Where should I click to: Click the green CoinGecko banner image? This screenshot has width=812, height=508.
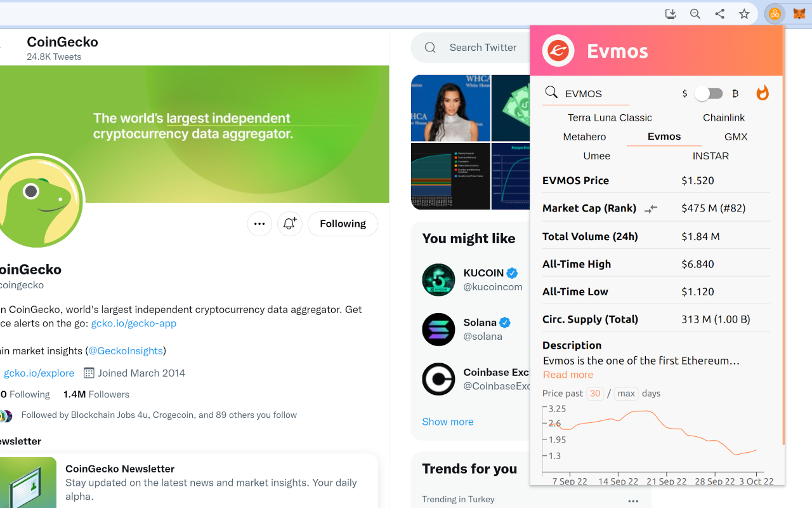pyautogui.click(x=194, y=134)
